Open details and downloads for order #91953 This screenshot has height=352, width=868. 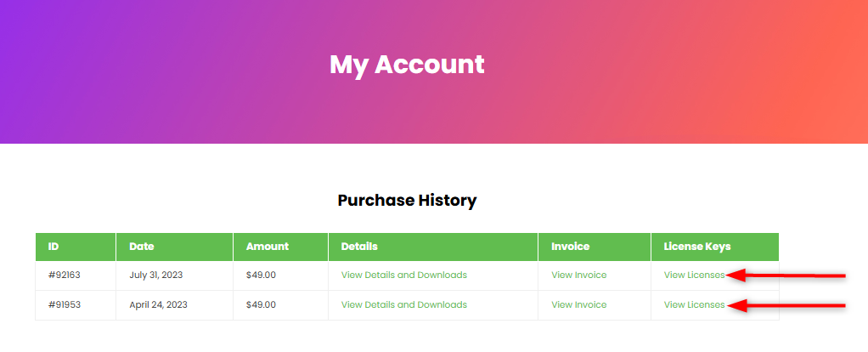403,304
